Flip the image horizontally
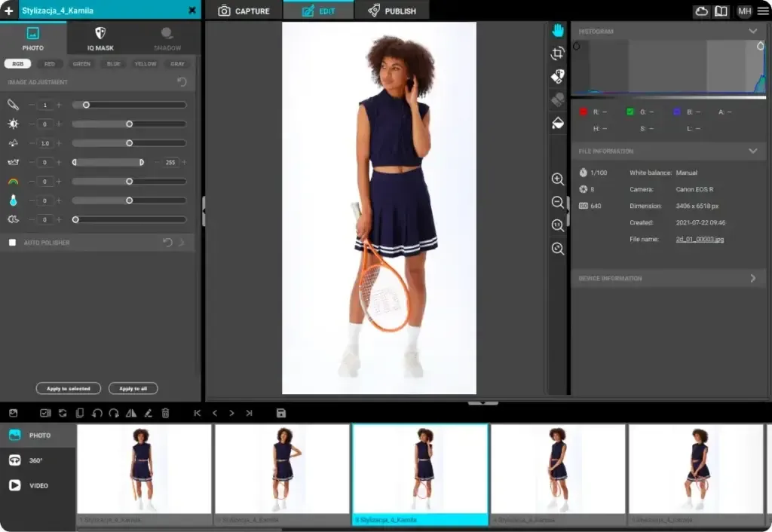 pos(131,413)
